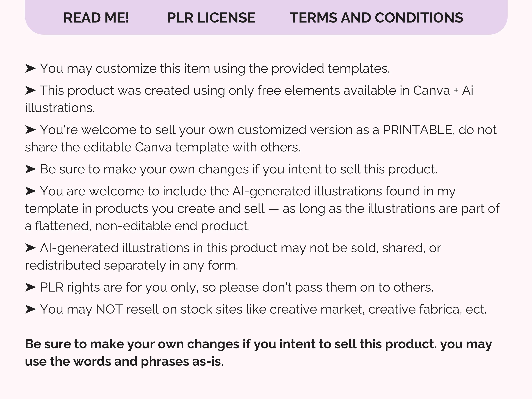
Task: Click arrow bullet before 'You are welcome to include'
Action: (x=31, y=192)
